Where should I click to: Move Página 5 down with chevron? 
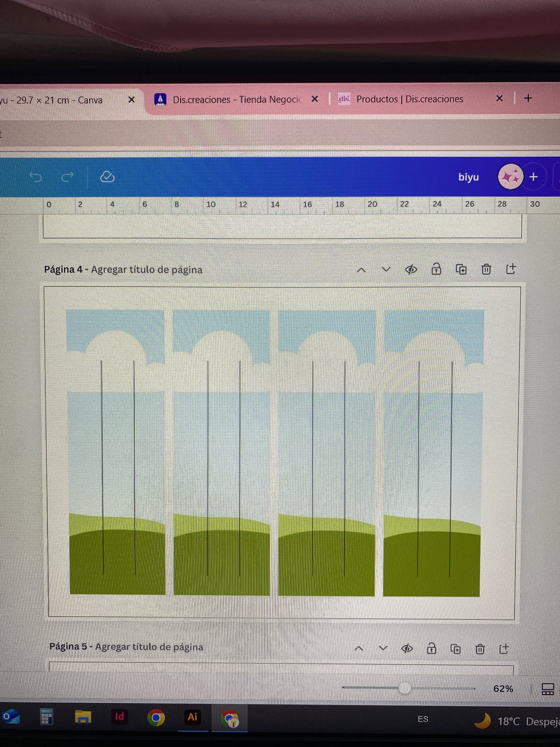pyautogui.click(x=383, y=648)
